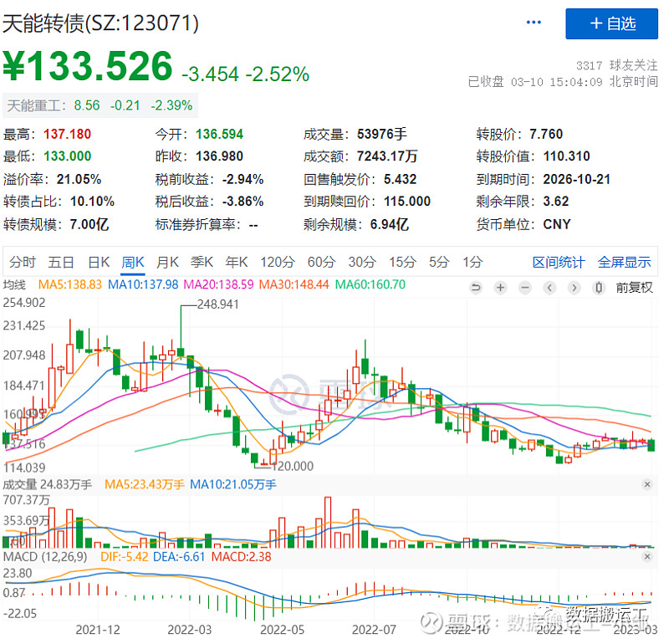Pan chart left with left chevron
Screen dimensions: 669x644
[549, 288]
